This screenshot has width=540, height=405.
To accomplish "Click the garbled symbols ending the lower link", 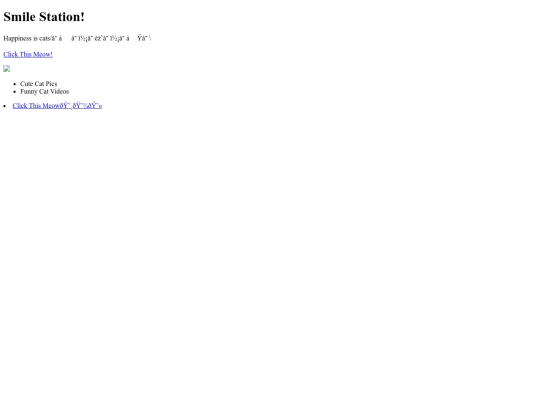I will [x=83, y=106].
